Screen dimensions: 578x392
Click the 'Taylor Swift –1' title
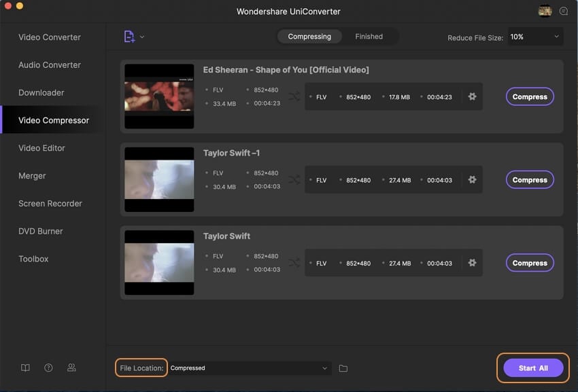[x=231, y=153]
